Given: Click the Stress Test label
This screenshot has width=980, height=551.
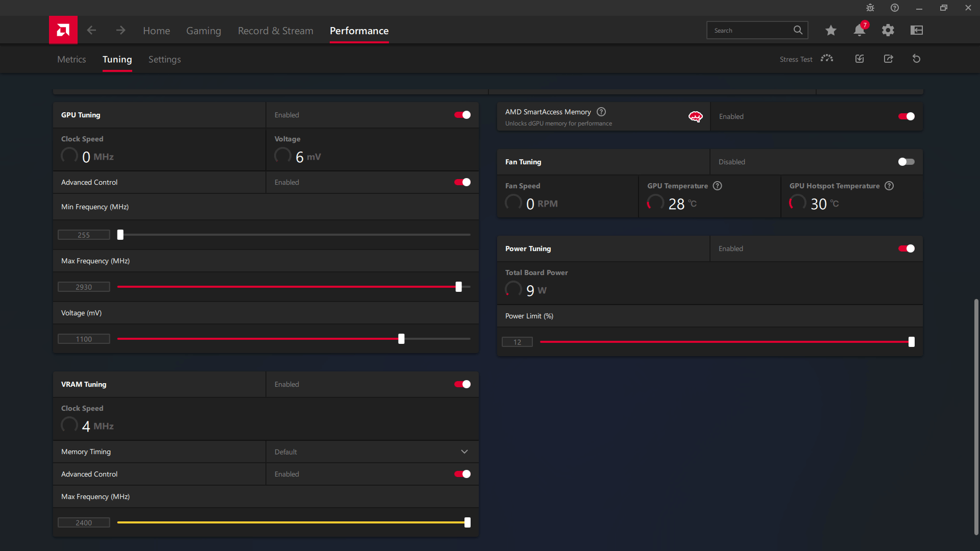Looking at the screenshot, I should point(796,59).
